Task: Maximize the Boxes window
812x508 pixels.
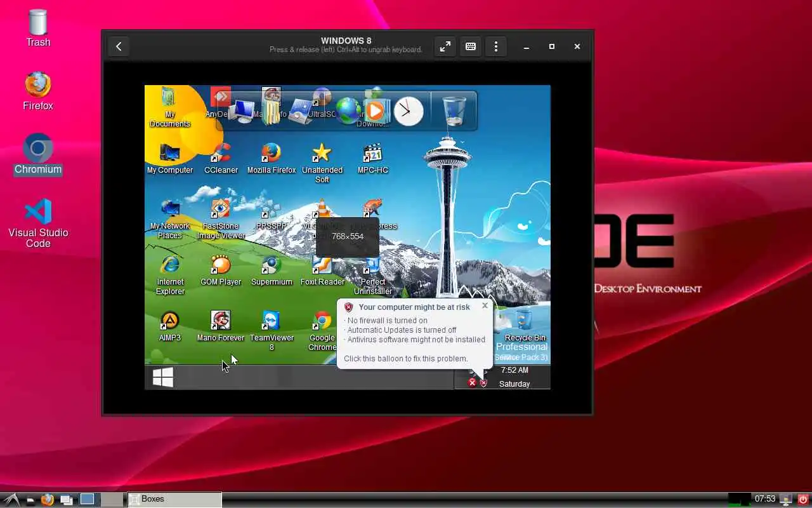Action: (552, 46)
